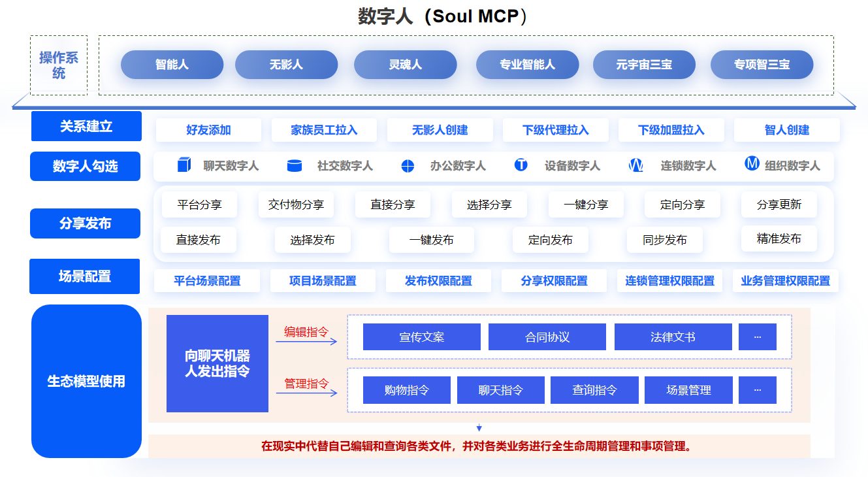
Task: Click the 连锁数字人 label
Action: [x=688, y=166]
